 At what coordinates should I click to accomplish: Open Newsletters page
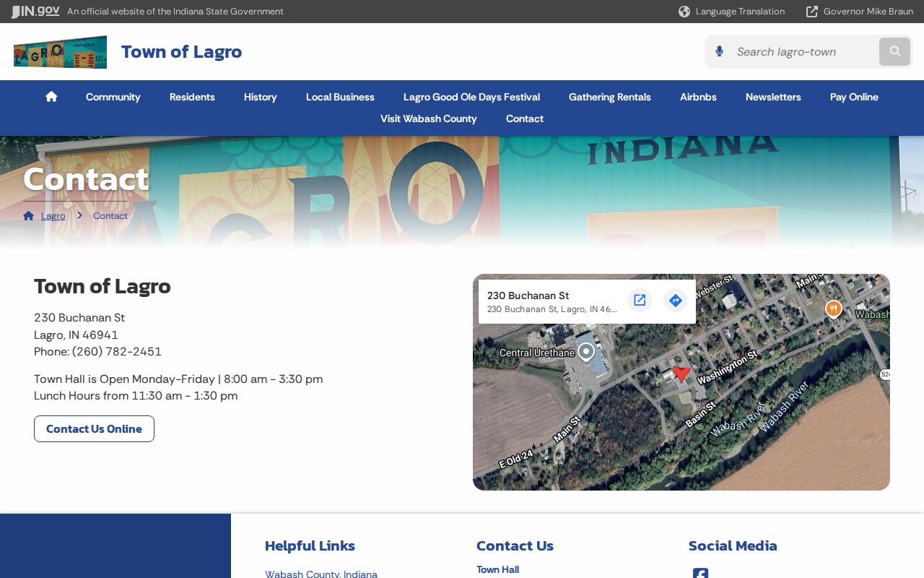[773, 97]
